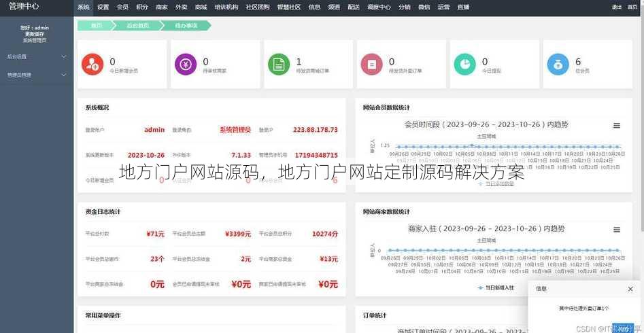
Task: Click the 管理中心 logo title
Action: (24, 7)
